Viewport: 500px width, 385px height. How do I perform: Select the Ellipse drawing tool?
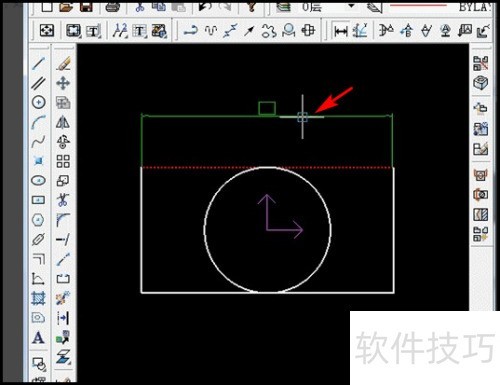[39, 180]
